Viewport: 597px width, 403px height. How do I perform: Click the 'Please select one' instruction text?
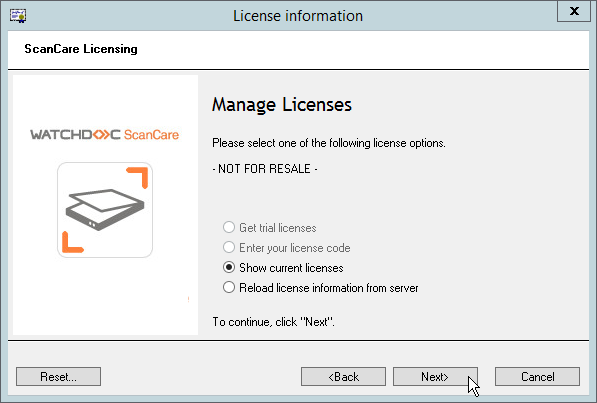(x=329, y=143)
